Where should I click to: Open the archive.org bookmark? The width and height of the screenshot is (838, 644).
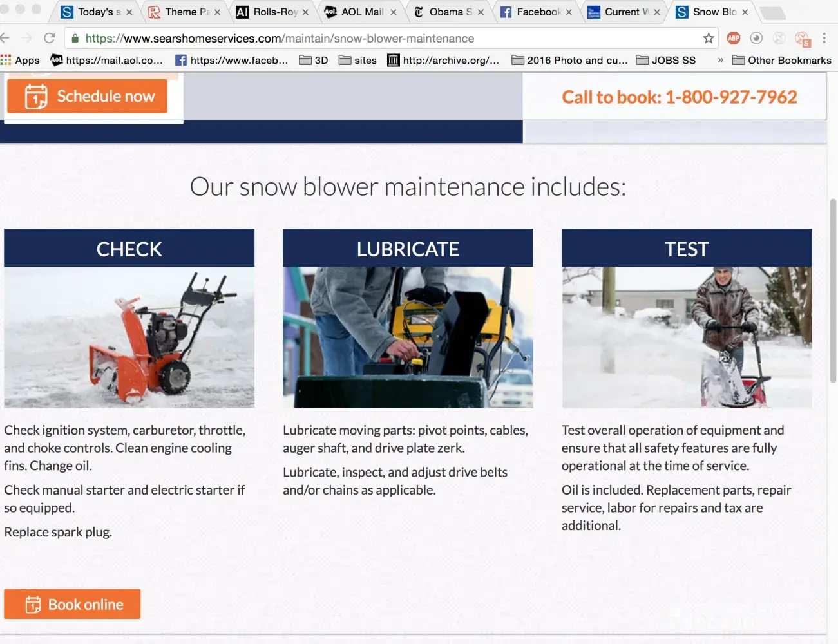pos(443,60)
